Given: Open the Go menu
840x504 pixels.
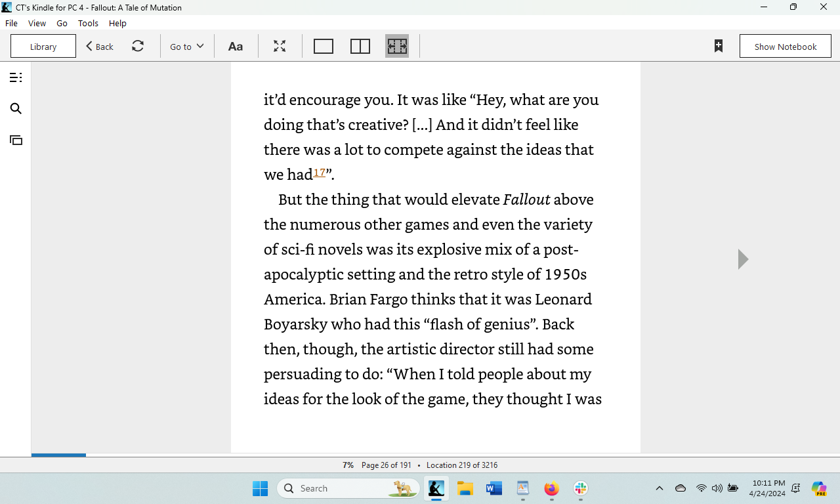Looking at the screenshot, I should point(62,23).
